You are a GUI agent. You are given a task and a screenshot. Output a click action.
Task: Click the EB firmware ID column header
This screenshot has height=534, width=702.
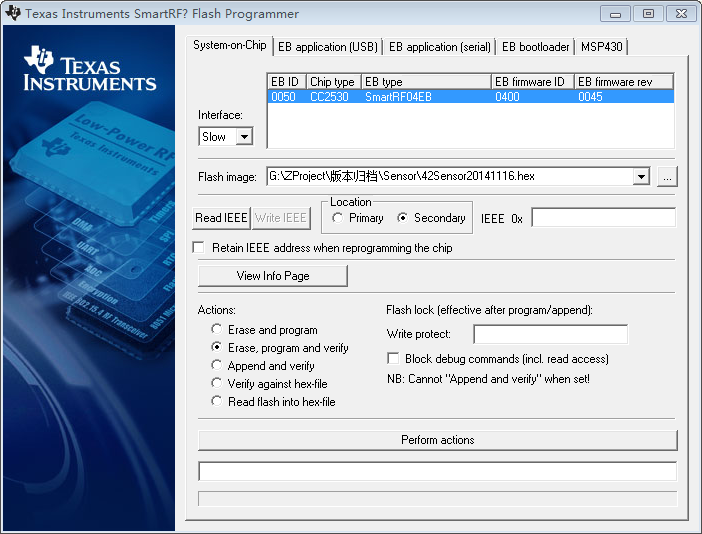(x=533, y=82)
